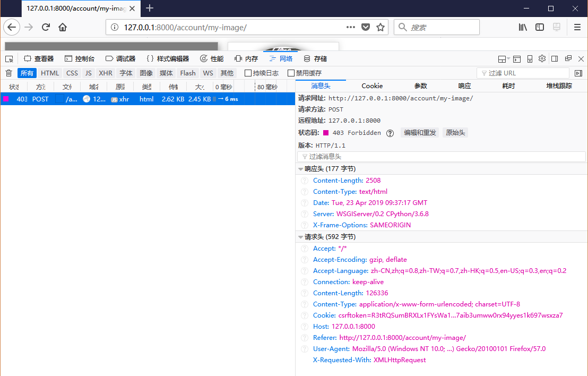
Task: Click the 原始头 button
Action: (x=455, y=133)
